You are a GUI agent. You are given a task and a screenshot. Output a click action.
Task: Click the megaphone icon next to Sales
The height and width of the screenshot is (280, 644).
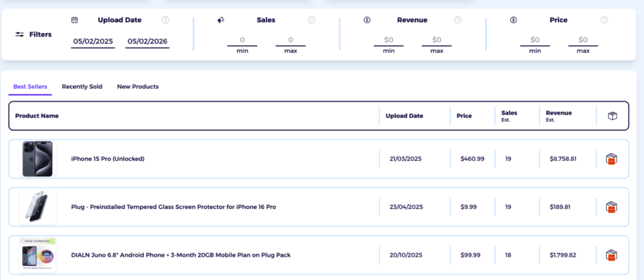(x=221, y=20)
